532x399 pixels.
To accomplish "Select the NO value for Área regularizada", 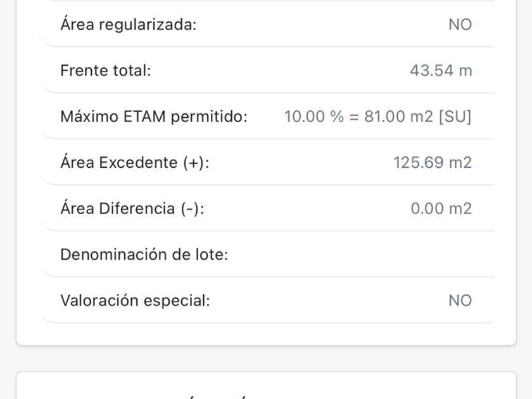I will point(460,25).
